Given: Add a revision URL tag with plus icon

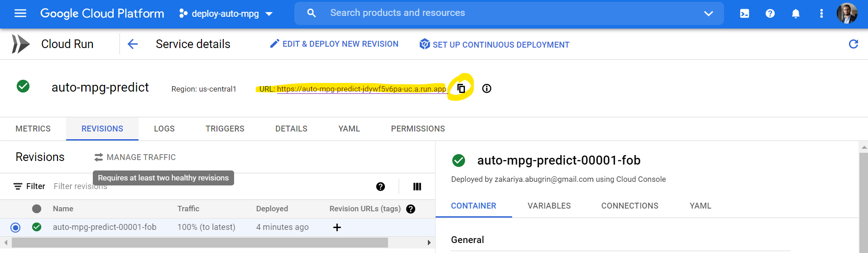Looking at the screenshot, I should click(337, 227).
